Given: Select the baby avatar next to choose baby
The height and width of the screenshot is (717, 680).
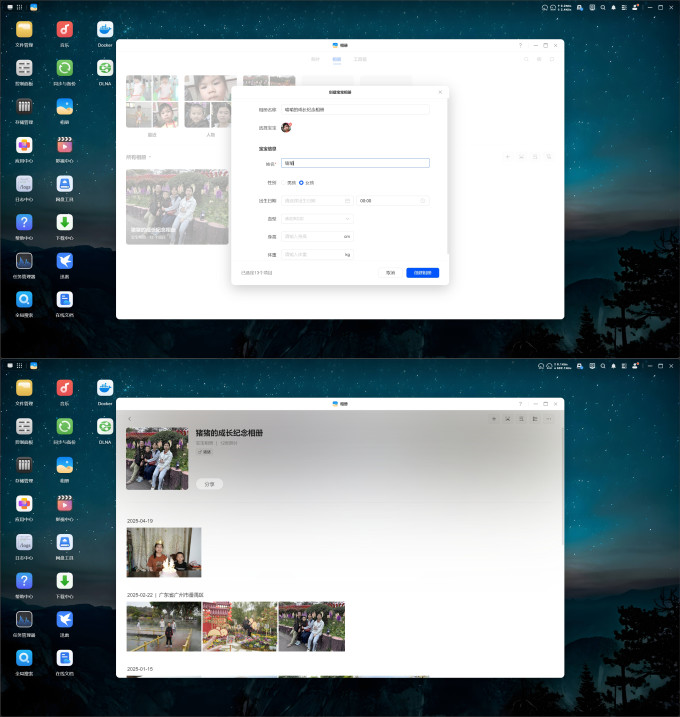Looking at the screenshot, I should (x=286, y=128).
